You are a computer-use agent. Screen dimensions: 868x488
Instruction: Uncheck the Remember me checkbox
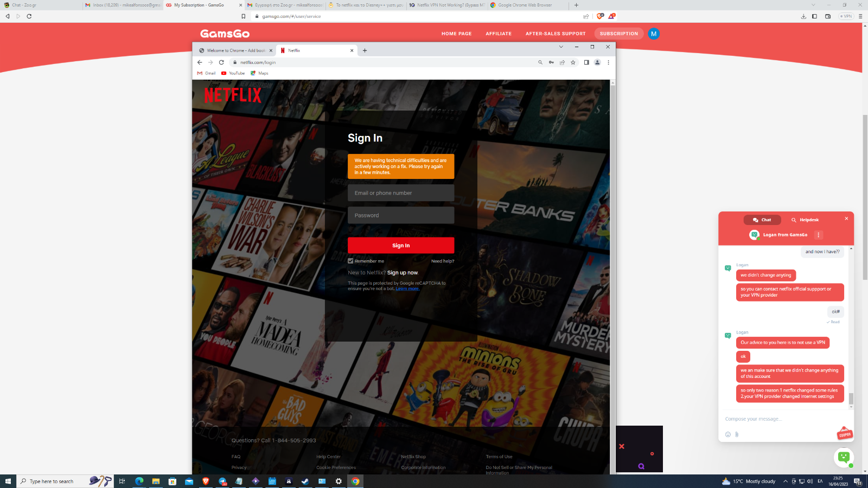[x=350, y=261]
